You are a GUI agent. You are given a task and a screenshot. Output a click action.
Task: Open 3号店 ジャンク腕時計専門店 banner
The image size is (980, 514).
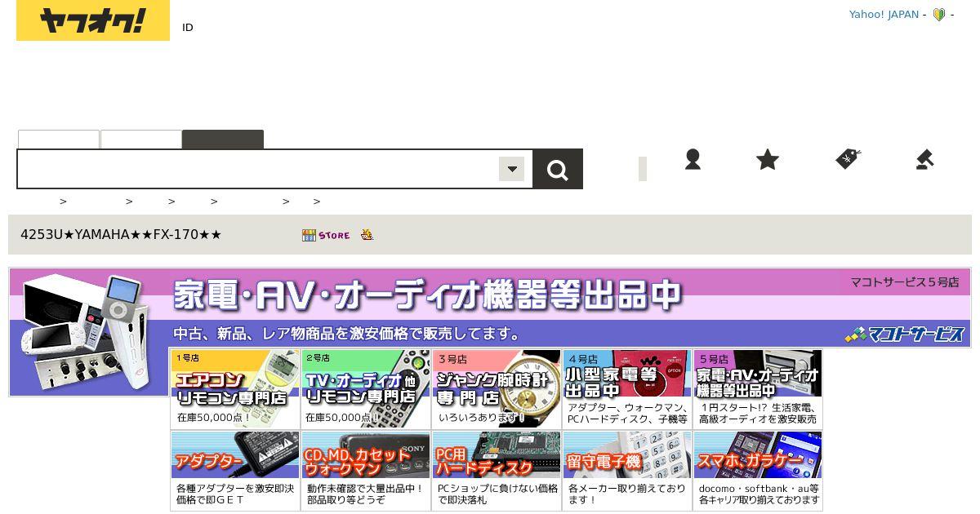click(x=497, y=389)
